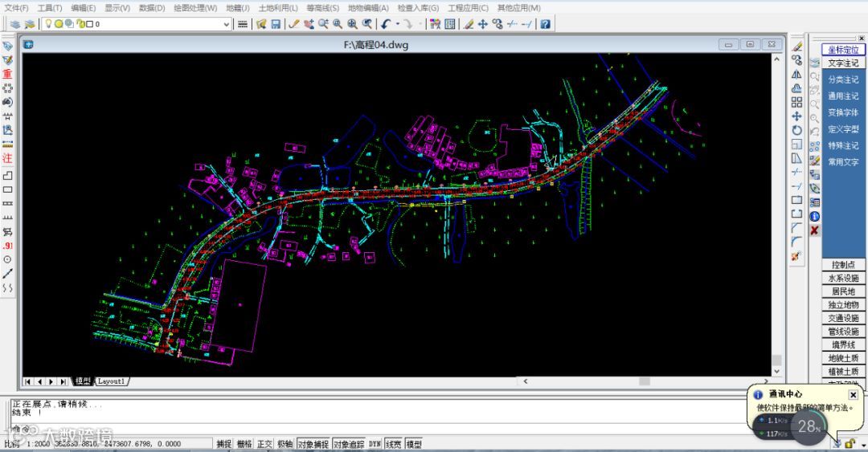Open the 绘图处理(W) menu

coord(195,8)
